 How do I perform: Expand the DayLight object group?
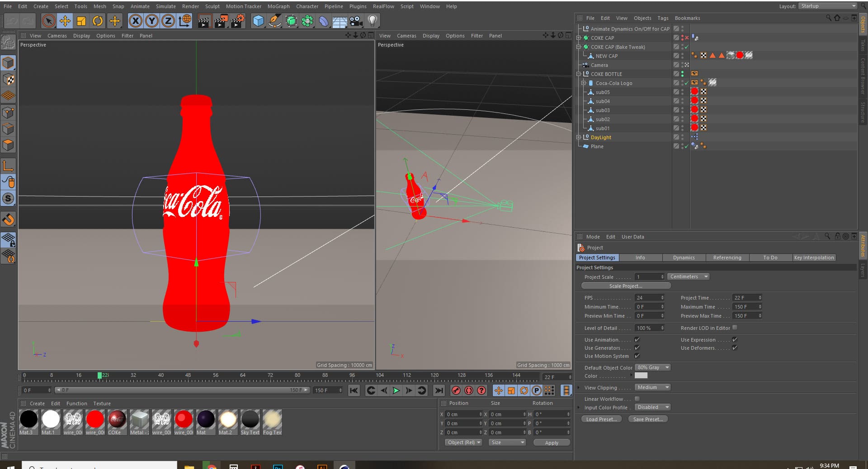pos(579,137)
